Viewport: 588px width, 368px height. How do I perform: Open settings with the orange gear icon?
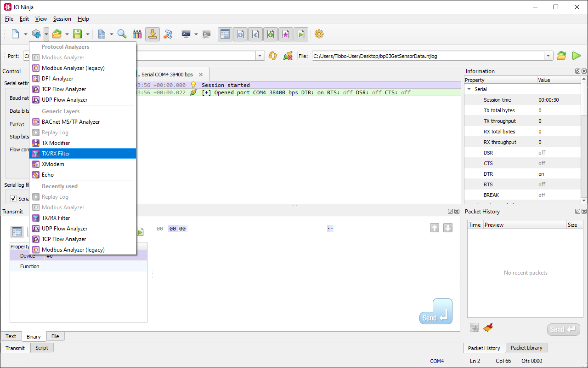pyautogui.click(x=319, y=34)
